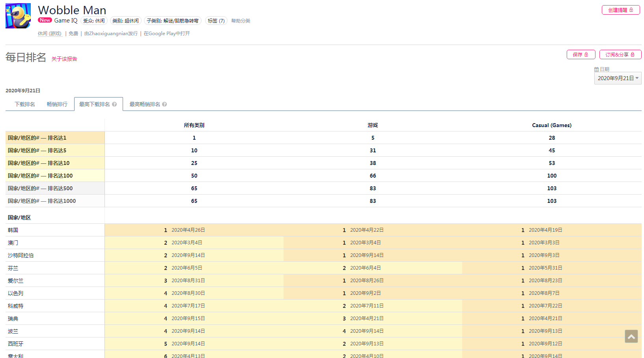Select the 韩国 country row
This screenshot has height=358, width=644.
[x=13, y=230]
